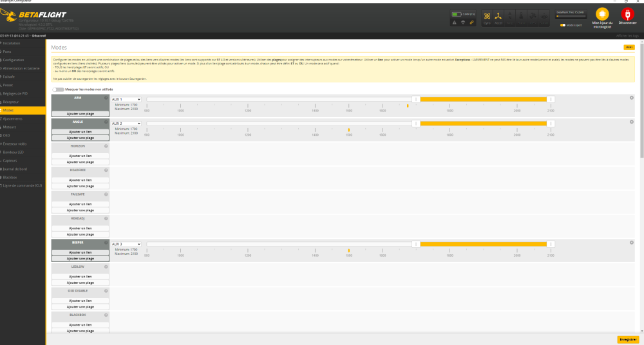Open the AUX 1 dropdown for ARM
The image size is (644, 345).
[x=126, y=99]
